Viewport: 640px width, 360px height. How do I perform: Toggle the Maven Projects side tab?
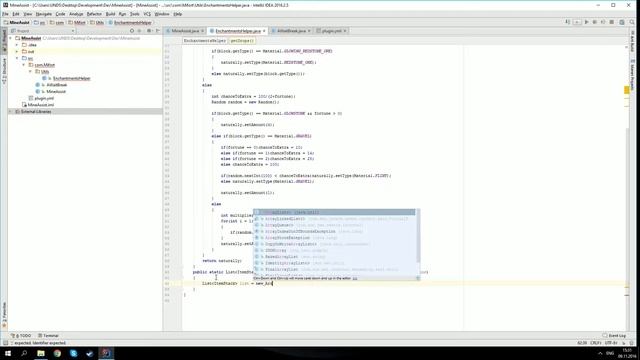pos(632,74)
